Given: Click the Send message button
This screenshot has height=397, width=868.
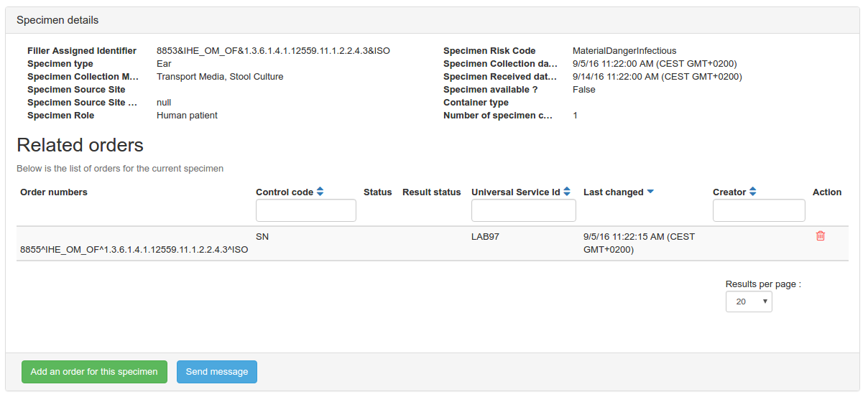Looking at the screenshot, I should coord(217,372).
